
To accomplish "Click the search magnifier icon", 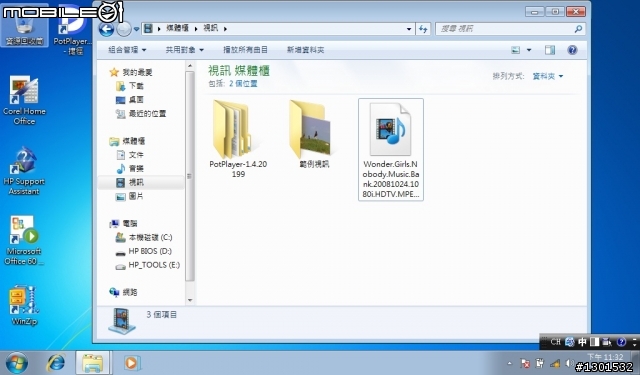I will pos(578,29).
